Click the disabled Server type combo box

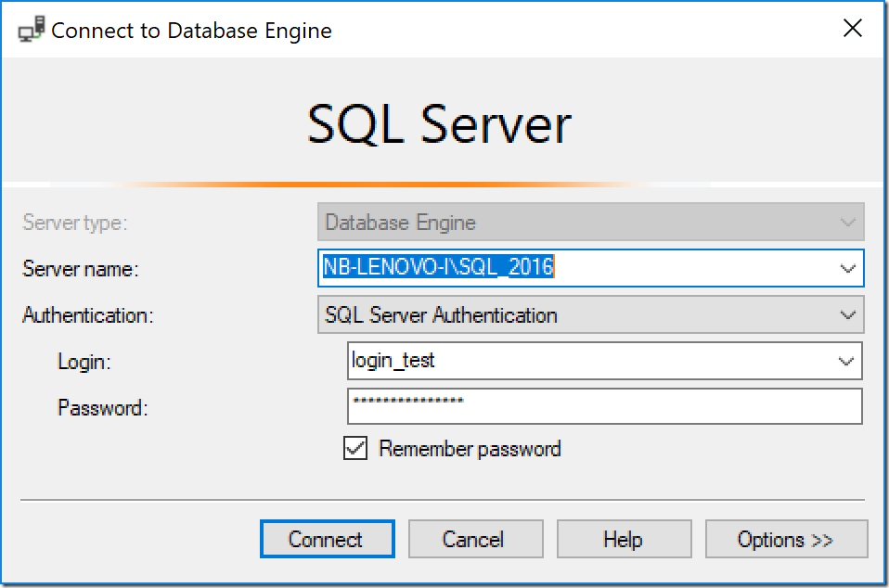pyautogui.click(x=591, y=222)
